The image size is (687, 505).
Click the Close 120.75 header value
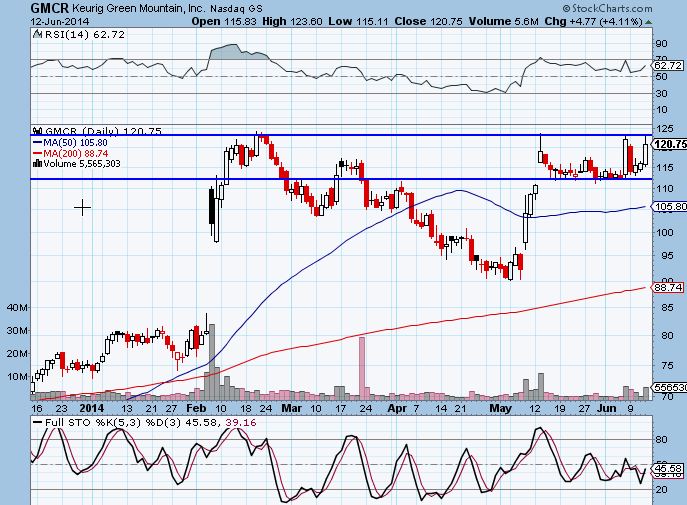pyautogui.click(x=428, y=21)
